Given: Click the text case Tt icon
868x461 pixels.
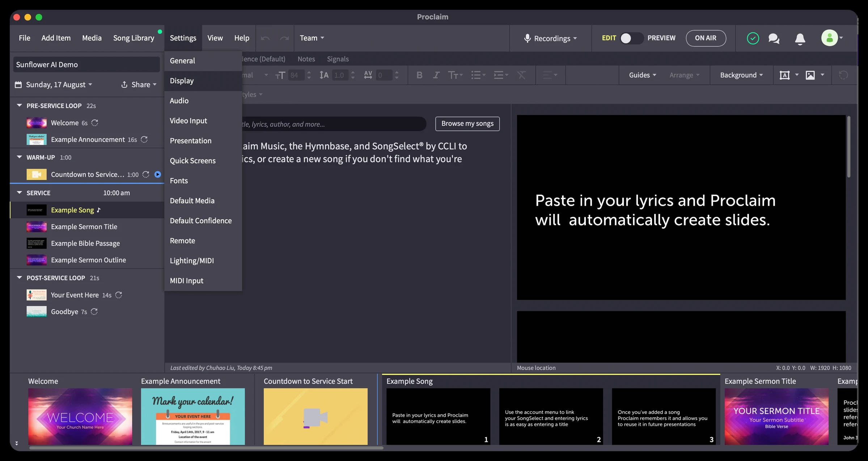Looking at the screenshot, I should 455,75.
